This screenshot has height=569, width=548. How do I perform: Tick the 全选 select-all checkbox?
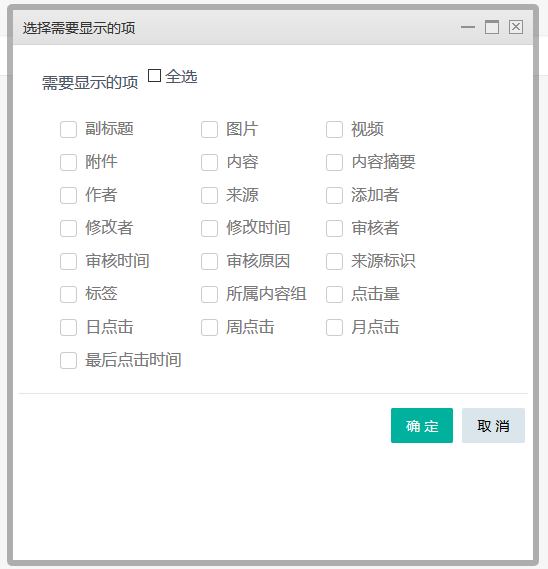point(154,76)
